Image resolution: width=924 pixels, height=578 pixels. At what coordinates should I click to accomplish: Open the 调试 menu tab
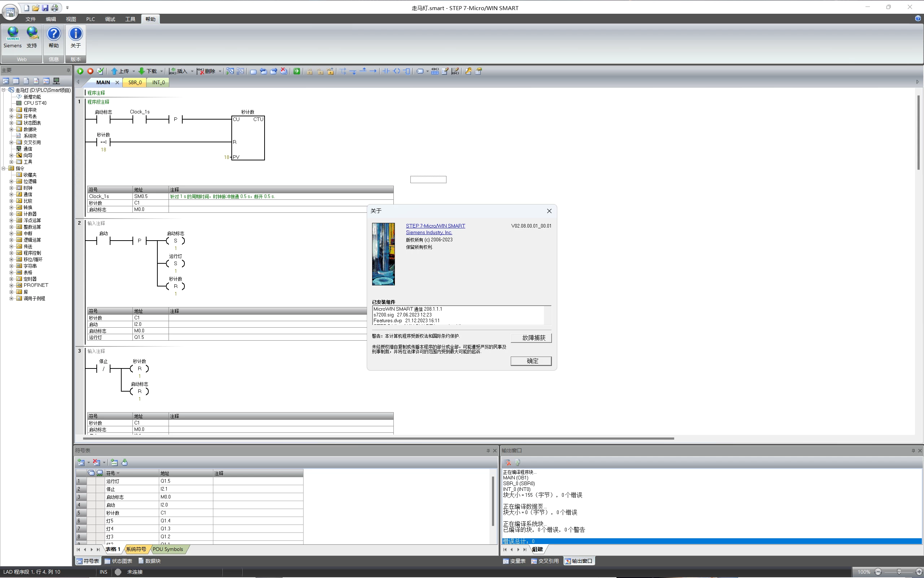[110, 19]
